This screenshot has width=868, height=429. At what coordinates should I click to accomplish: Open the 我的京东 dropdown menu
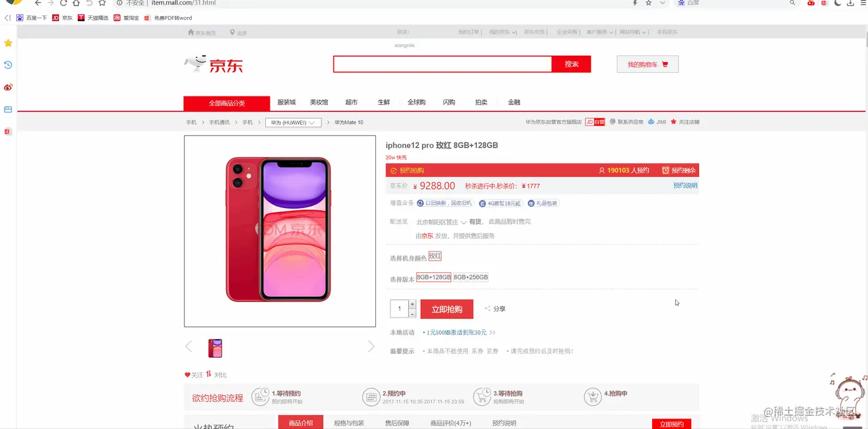click(x=502, y=32)
